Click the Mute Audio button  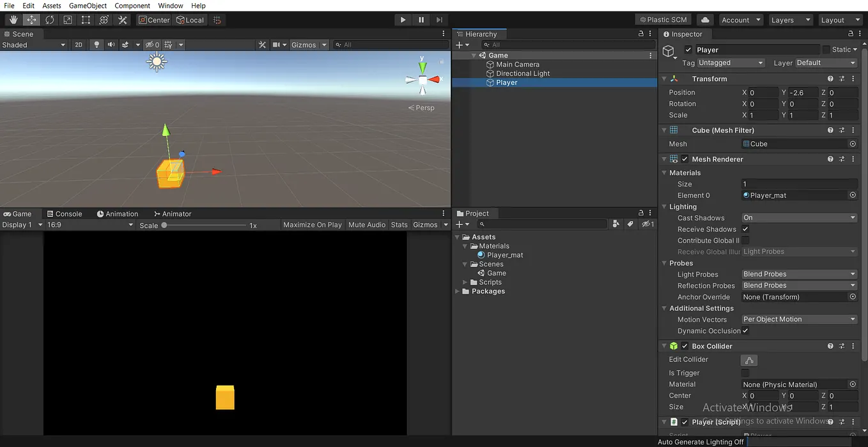point(366,225)
